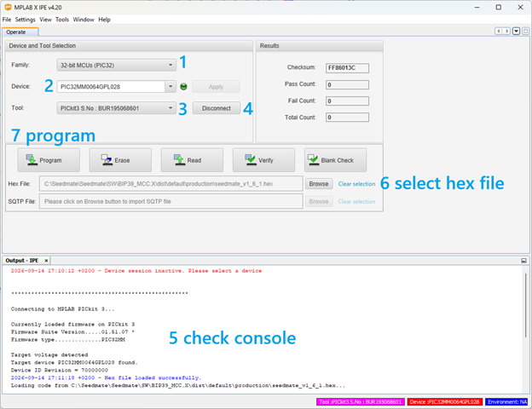Image resolution: width=532 pixels, height=409 pixels.
Task: Click the Tool: PICkit3 status bar entry
Action: point(361,402)
